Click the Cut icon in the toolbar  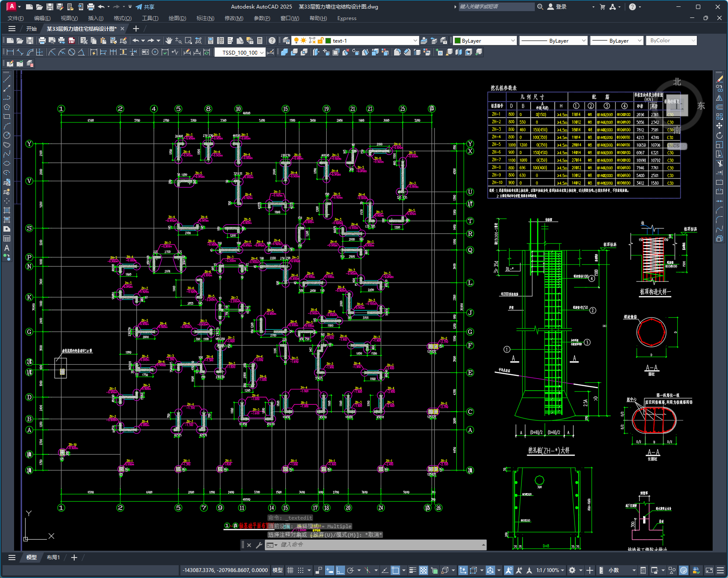pos(84,41)
